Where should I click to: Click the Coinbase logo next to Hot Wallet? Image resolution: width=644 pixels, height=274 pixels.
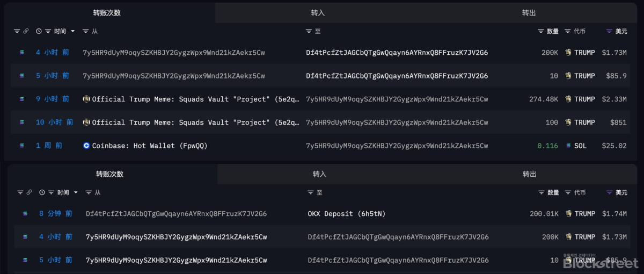coord(86,146)
